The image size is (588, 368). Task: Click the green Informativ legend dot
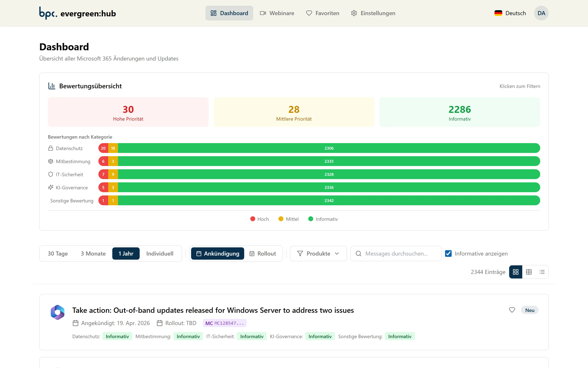click(311, 219)
